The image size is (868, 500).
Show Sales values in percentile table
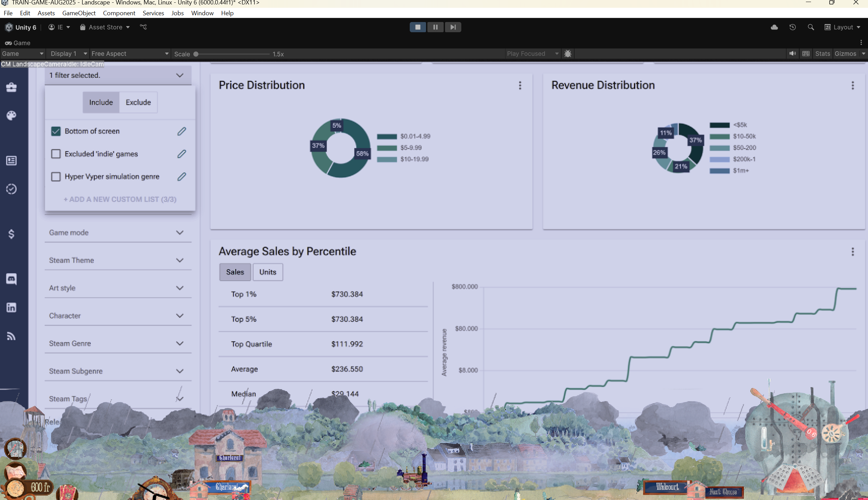point(235,272)
